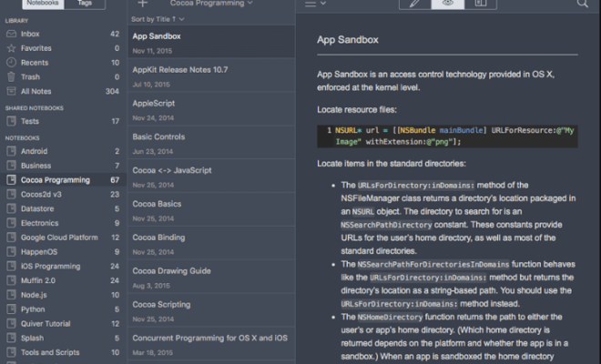601x364 pixels.
Task: Click the NSSearchPathForDirectoriesInDomains inline code
Action: point(433,265)
